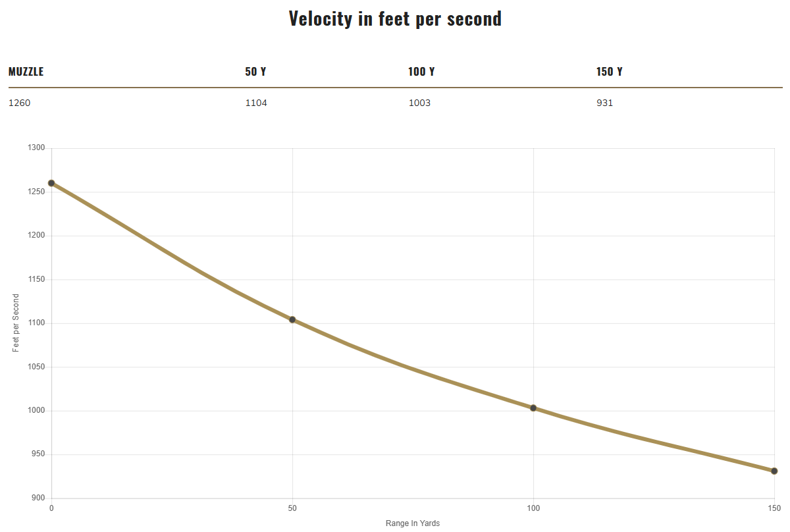Click the 900 label on the vertical axis

(x=39, y=498)
